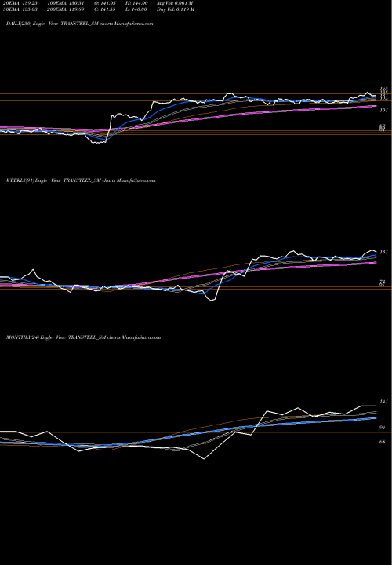Click the 50EMA value in the header
This screenshot has height=565, width=392.
(20, 9)
